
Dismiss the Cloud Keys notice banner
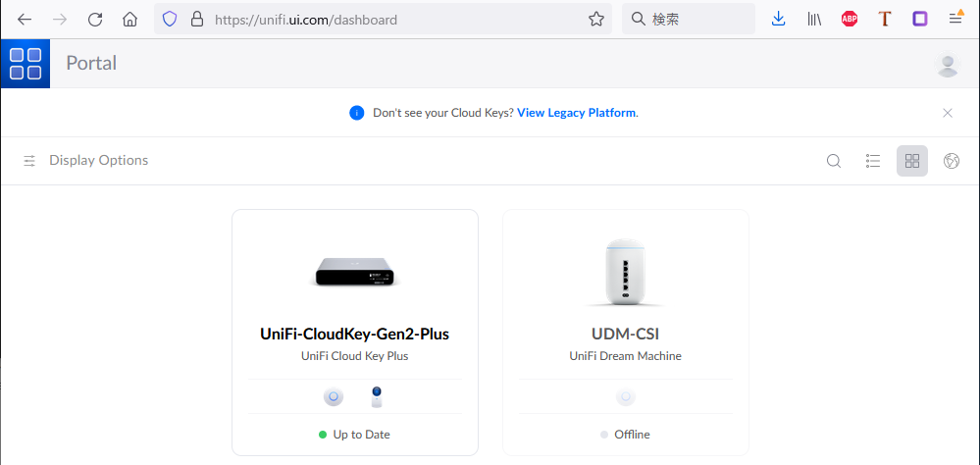pyautogui.click(x=948, y=113)
